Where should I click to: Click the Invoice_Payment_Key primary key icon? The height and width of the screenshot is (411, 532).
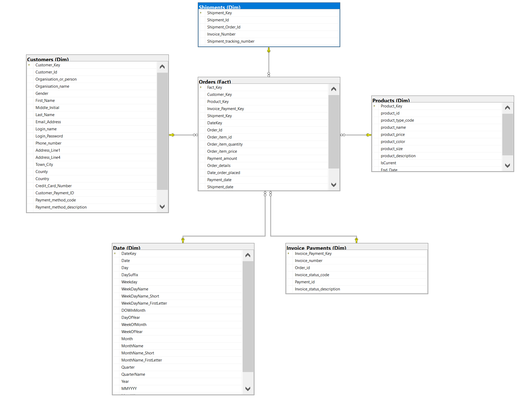pyautogui.click(x=288, y=254)
